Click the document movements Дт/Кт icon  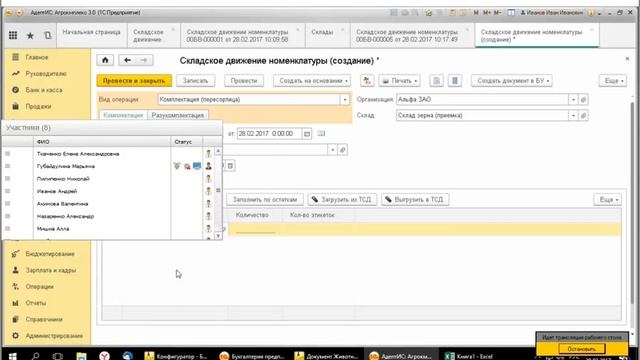(367, 81)
